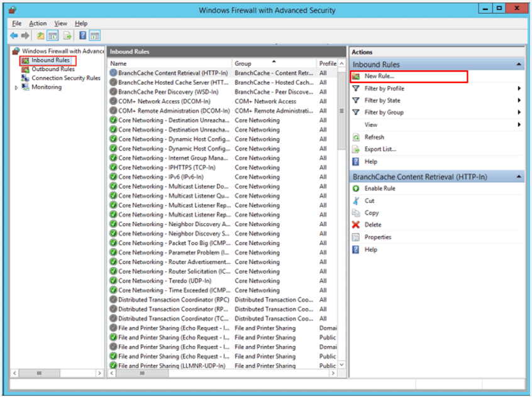
Task: Toggle the Show/Hide Action Pane toolbar icon
Action: (95, 36)
